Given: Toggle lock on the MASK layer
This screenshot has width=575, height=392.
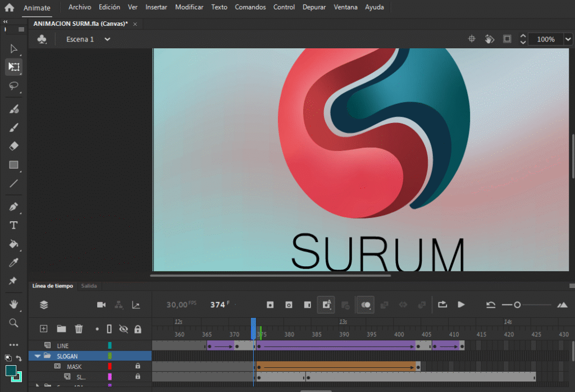Looking at the screenshot, I should [x=138, y=366].
